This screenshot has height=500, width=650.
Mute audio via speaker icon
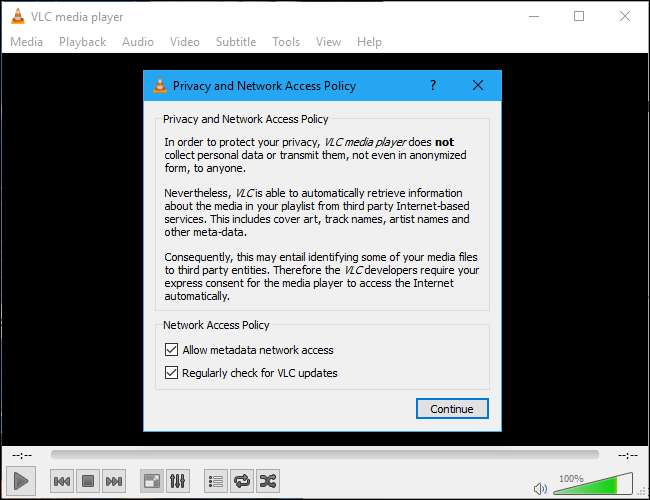pyautogui.click(x=541, y=488)
